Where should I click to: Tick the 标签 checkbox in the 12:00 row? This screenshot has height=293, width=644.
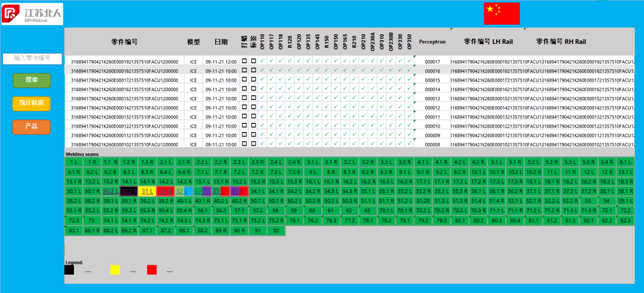pyautogui.click(x=253, y=61)
